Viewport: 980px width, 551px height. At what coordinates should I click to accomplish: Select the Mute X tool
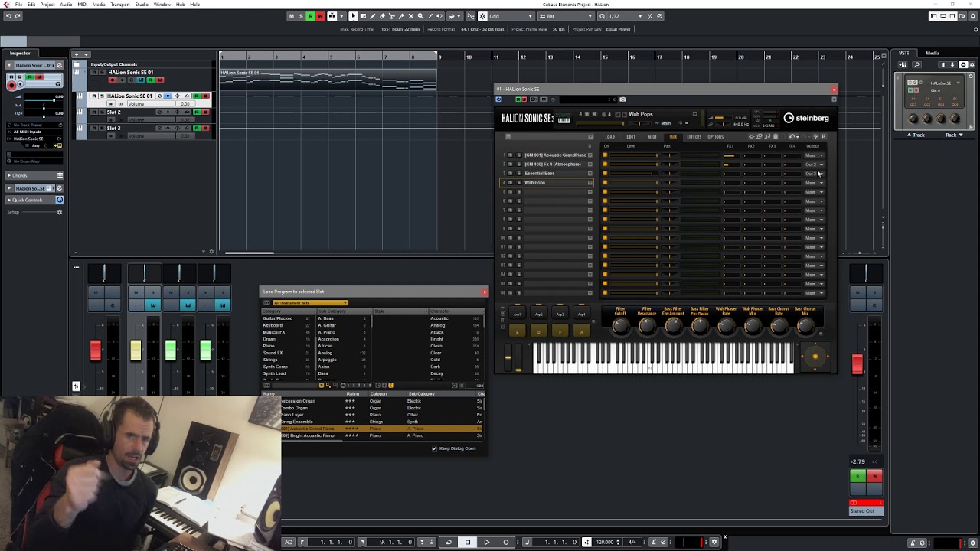click(411, 16)
